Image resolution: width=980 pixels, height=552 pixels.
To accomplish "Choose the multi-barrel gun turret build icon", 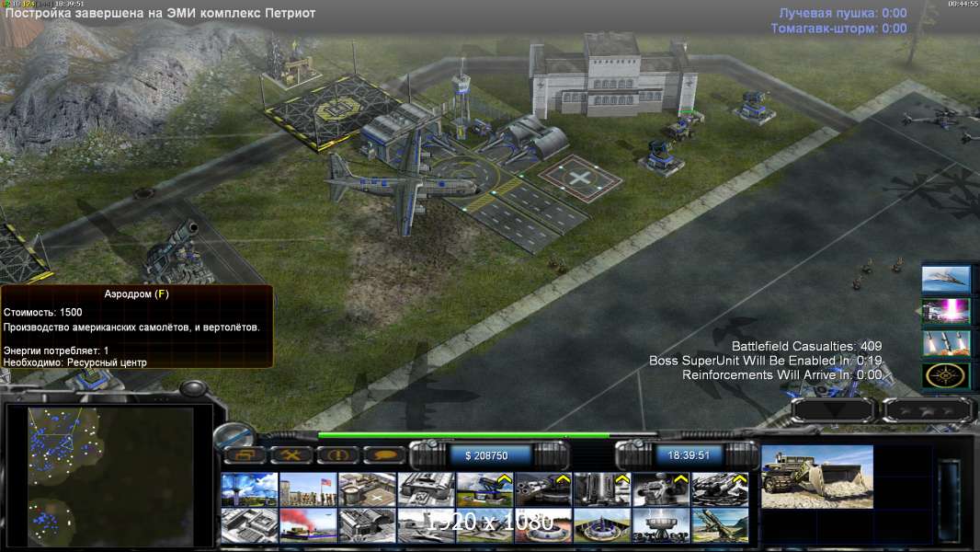I will 543,489.
